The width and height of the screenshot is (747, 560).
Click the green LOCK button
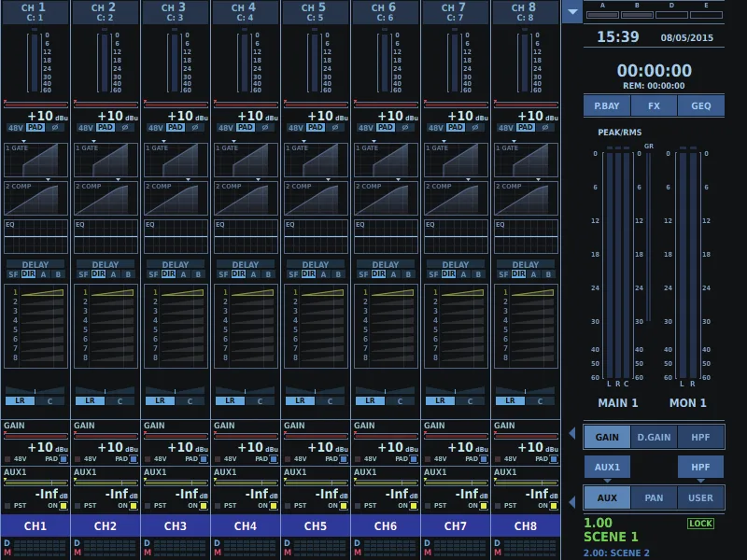point(700,524)
